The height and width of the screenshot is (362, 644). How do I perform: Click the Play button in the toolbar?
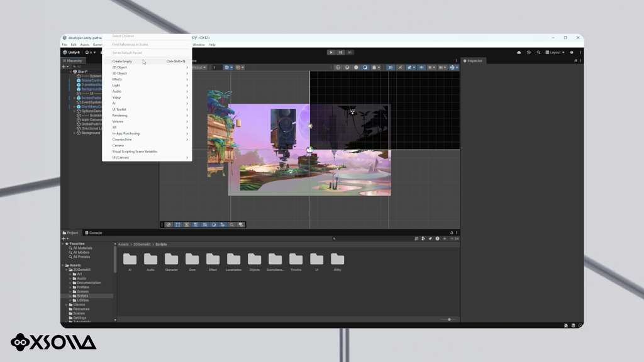(x=331, y=53)
